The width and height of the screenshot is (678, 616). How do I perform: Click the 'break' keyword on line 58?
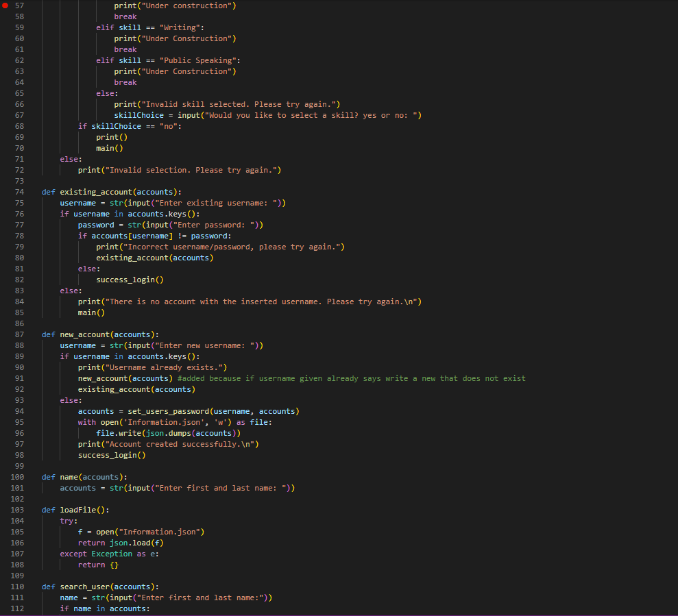pyautogui.click(x=125, y=17)
